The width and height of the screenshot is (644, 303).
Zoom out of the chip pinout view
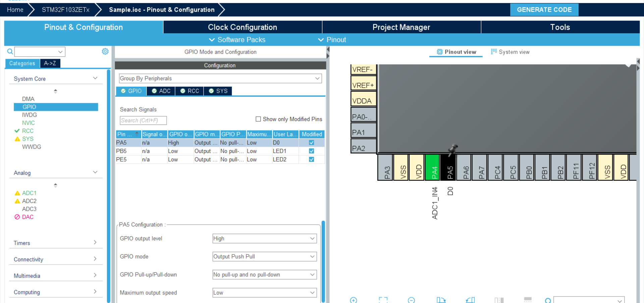coord(412,300)
